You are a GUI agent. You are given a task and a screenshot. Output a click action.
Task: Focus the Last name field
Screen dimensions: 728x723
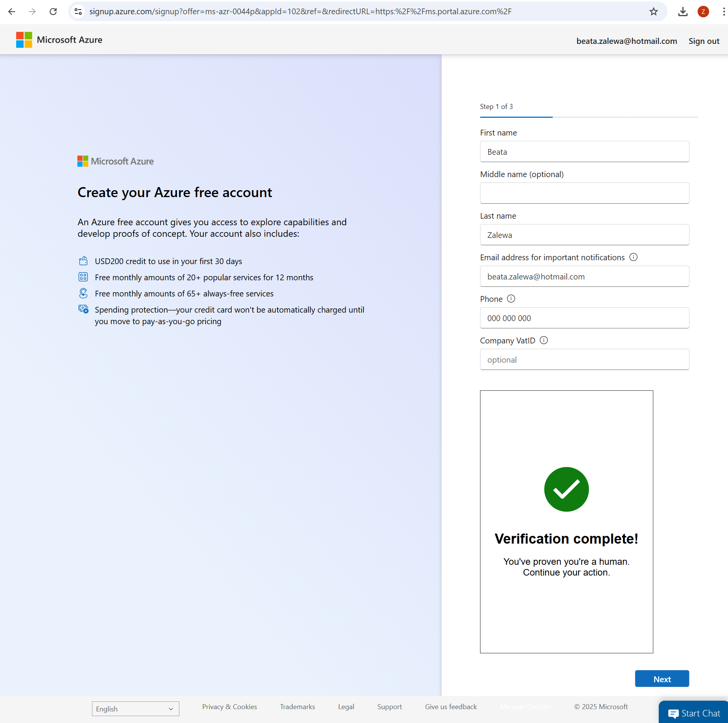(584, 235)
